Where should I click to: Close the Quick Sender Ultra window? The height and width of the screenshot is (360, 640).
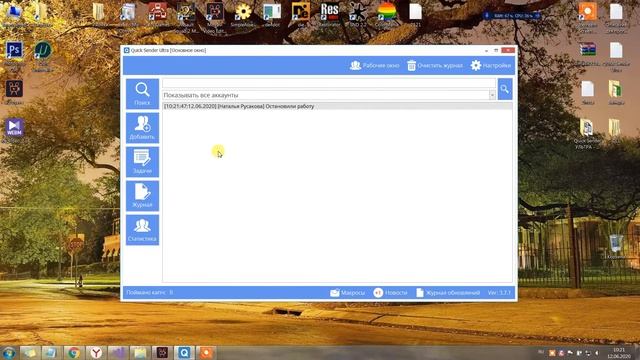pos(508,50)
